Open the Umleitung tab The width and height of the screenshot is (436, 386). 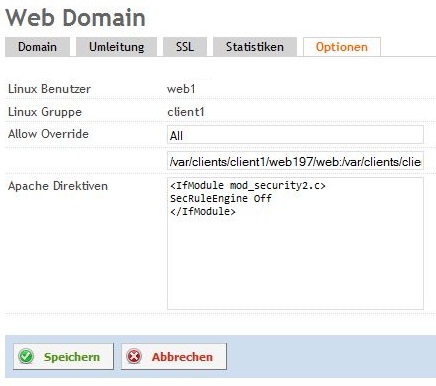pyautogui.click(x=116, y=47)
